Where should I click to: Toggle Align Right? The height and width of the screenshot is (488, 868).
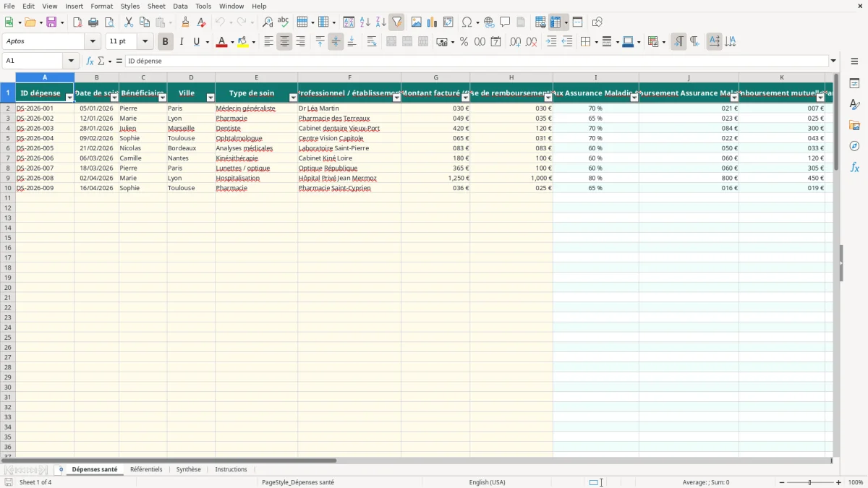click(x=300, y=42)
